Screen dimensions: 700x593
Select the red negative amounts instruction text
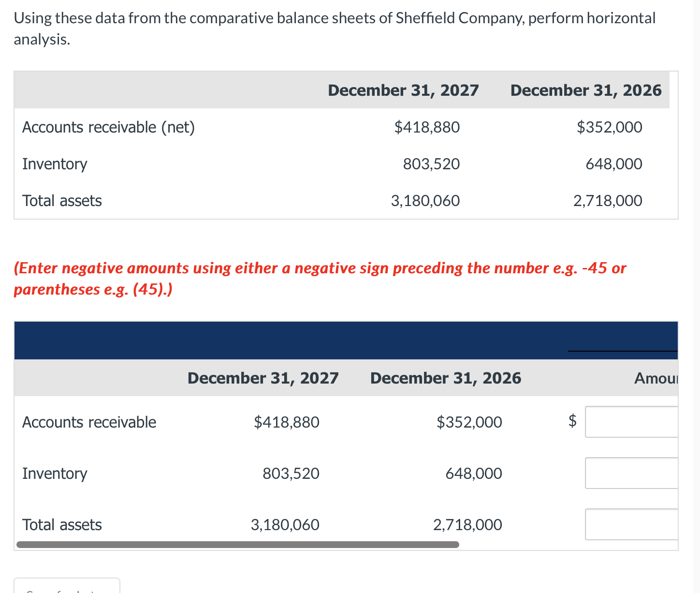[319, 278]
